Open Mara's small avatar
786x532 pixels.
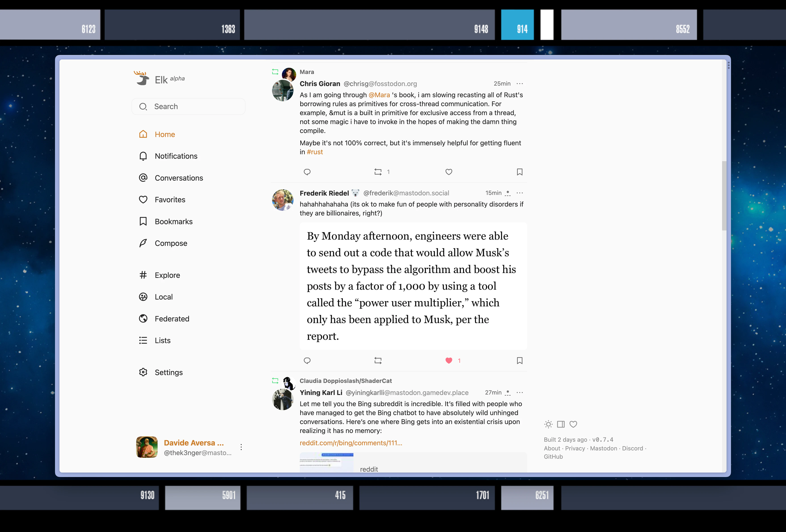[289, 74]
